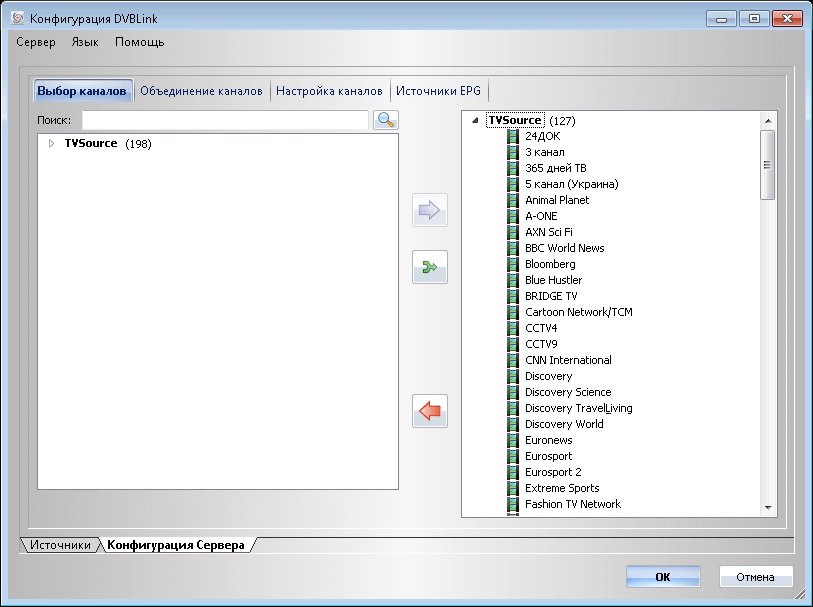Screen dimensions: 813x607
Task: Switch to the Источники bottom tab
Action: tap(61, 545)
